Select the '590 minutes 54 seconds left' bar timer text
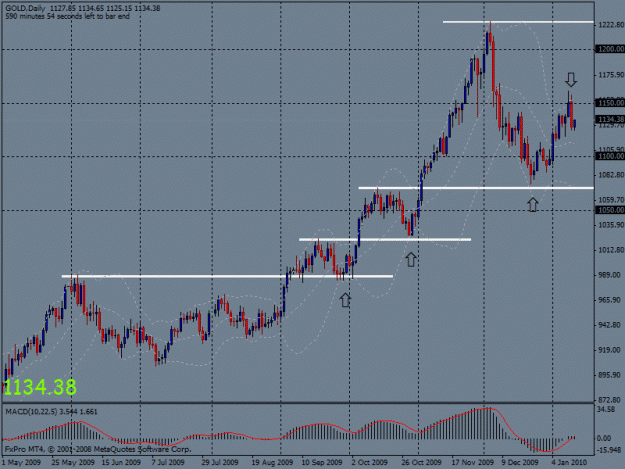The image size is (625, 469). click(x=67, y=16)
